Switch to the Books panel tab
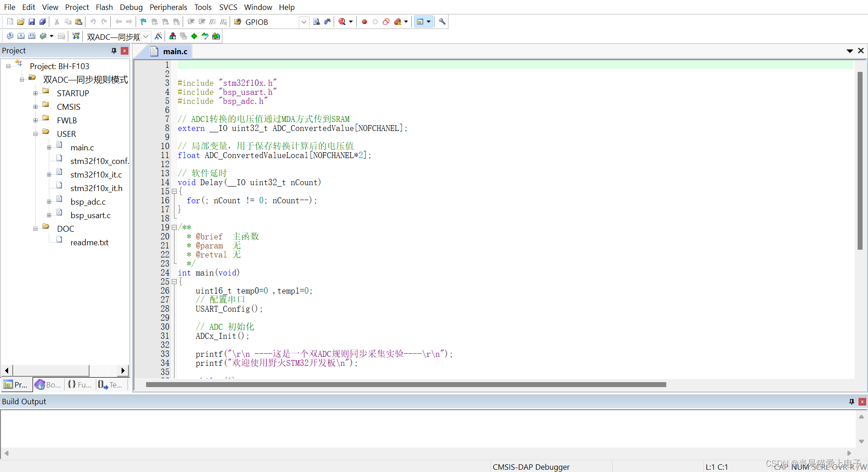The image size is (868, 472). (x=48, y=385)
